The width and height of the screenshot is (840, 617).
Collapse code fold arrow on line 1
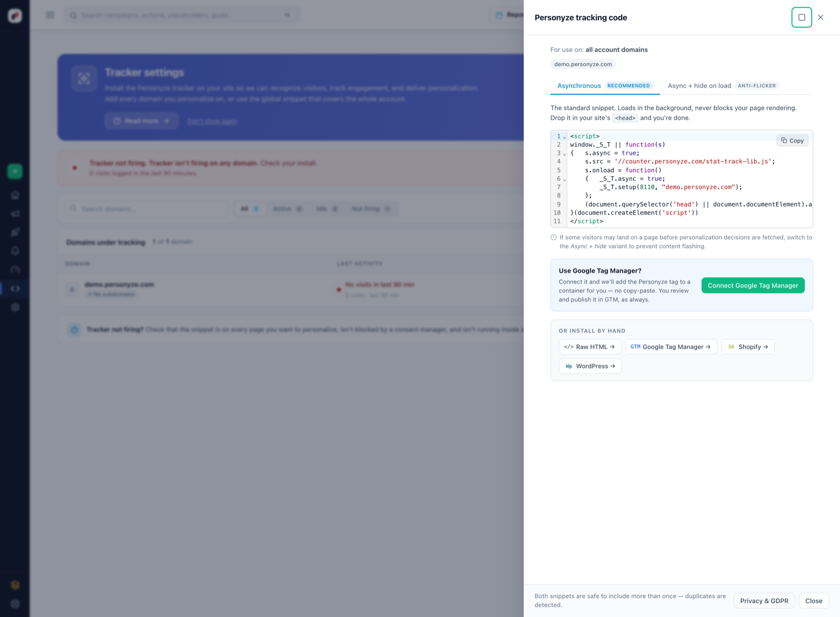pos(564,137)
